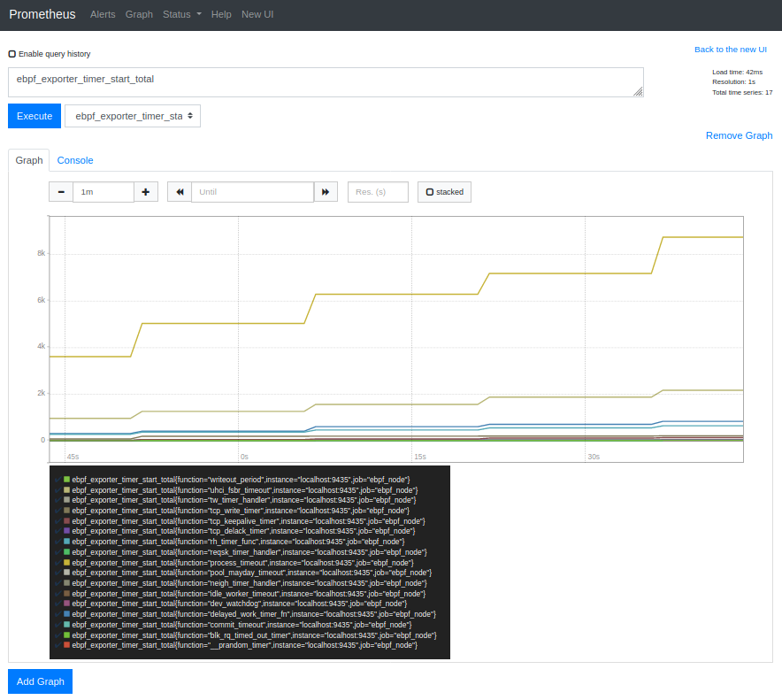Screen dimensions: 782x700
Task: Zoom in the graph time range with plus
Action: click(x=146, y=191)
